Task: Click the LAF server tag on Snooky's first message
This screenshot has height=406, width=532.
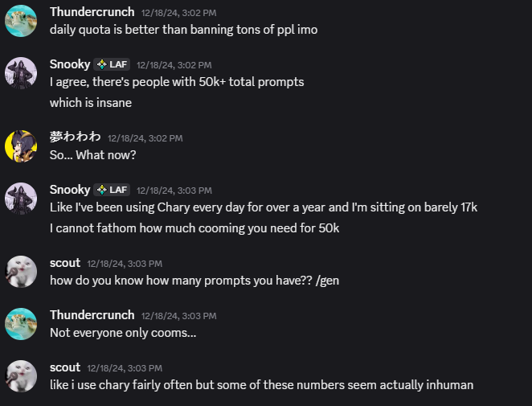Action: [x=112, y=64]
